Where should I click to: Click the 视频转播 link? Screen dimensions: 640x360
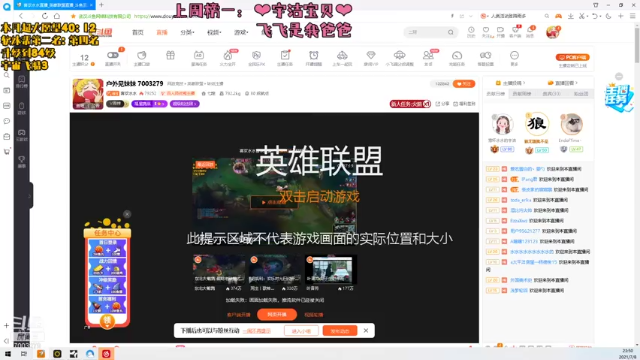tap(313, 315)
